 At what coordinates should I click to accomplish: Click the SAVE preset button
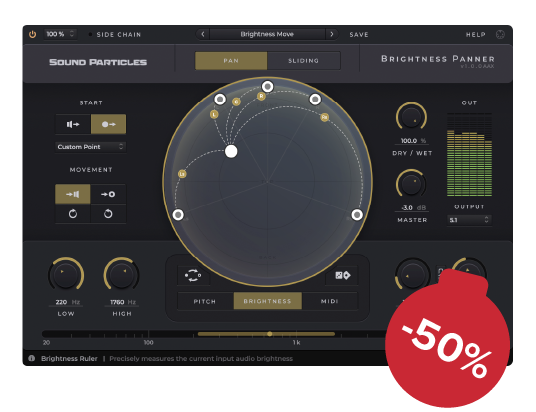359,35
